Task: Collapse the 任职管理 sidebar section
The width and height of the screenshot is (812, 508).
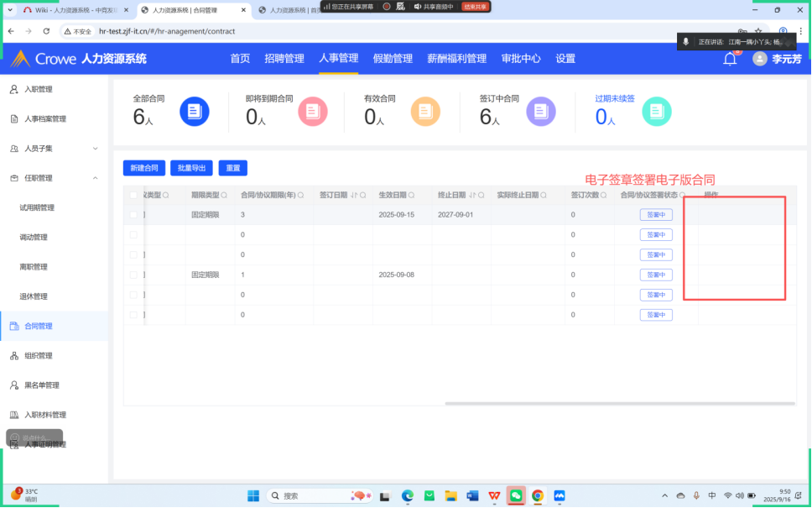Action: (95, 178)
